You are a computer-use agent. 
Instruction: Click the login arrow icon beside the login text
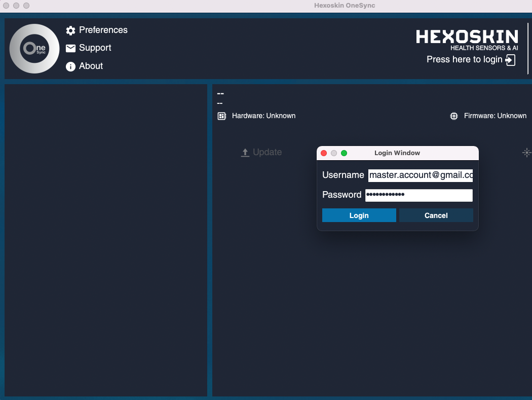tap(510, 59)
